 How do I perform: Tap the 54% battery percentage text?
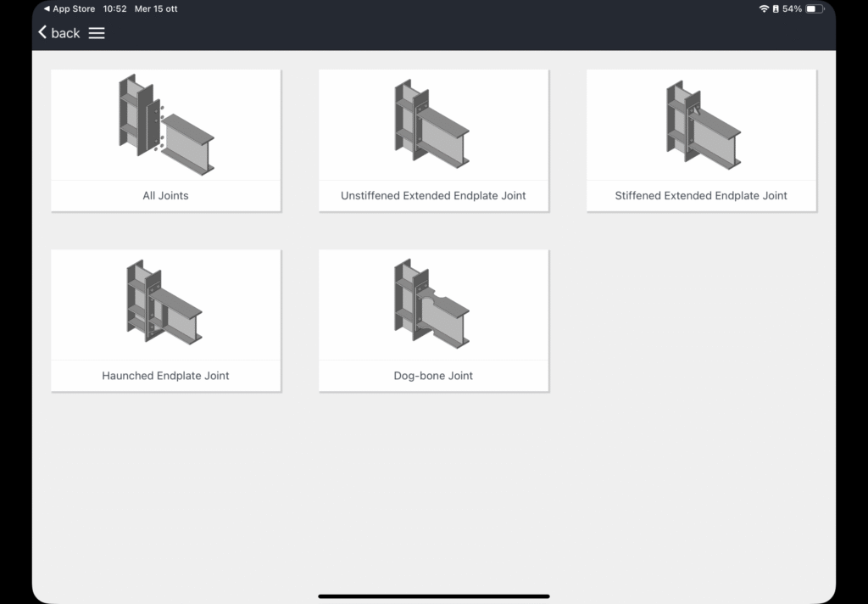pos(792,8)
